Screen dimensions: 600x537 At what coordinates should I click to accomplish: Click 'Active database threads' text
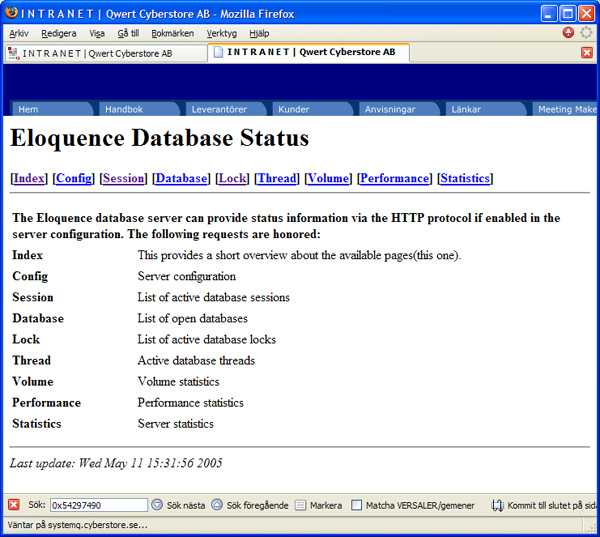pos(196,361)
